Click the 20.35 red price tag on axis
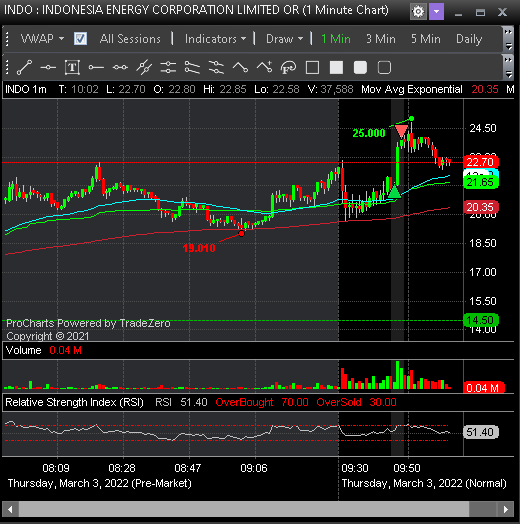This screenshot has height=524, width=520. coord(481,207)
